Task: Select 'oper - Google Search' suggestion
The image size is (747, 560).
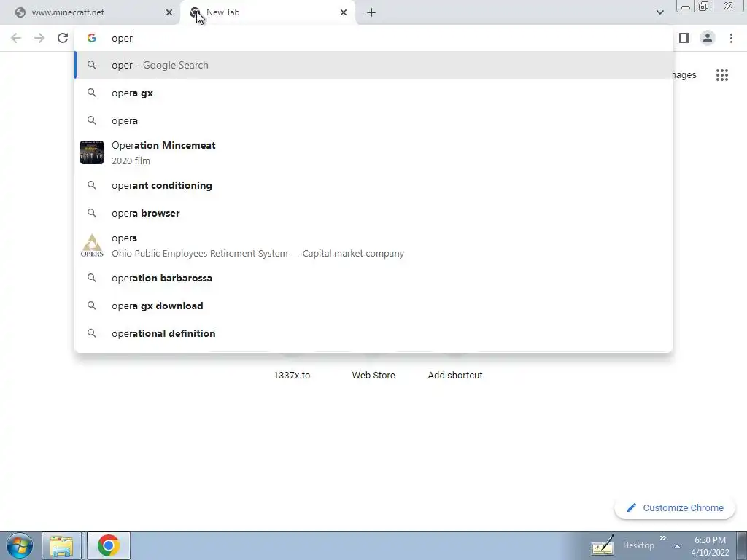Action: click(373, 65)
